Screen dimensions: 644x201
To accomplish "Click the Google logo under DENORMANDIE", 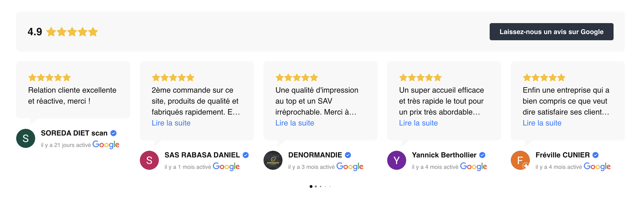I will [x=350, y=166].
